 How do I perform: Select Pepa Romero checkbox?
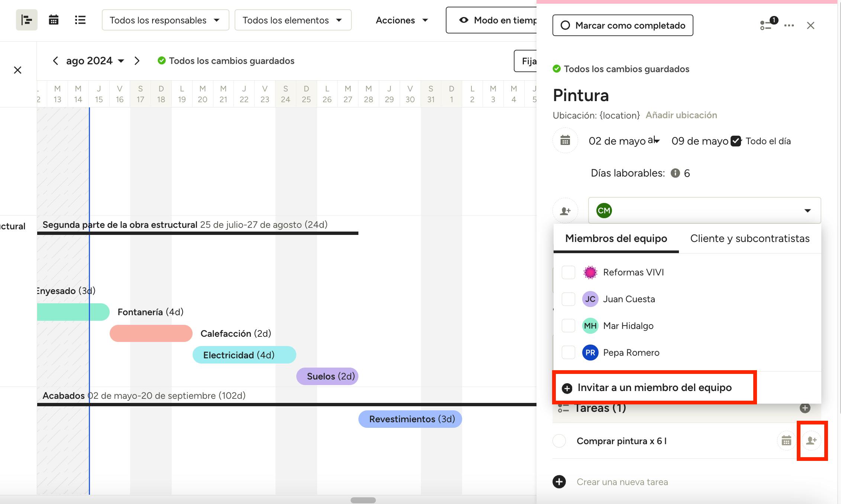[568, 353]
